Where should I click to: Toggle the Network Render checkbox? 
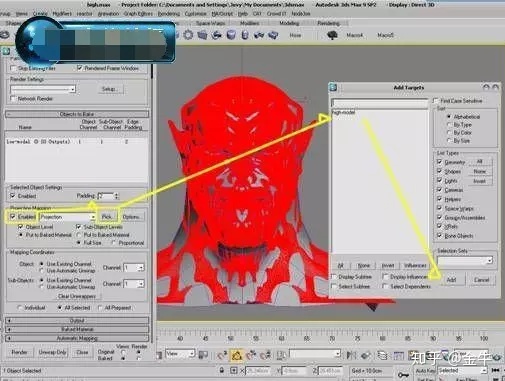pos(13,98)
